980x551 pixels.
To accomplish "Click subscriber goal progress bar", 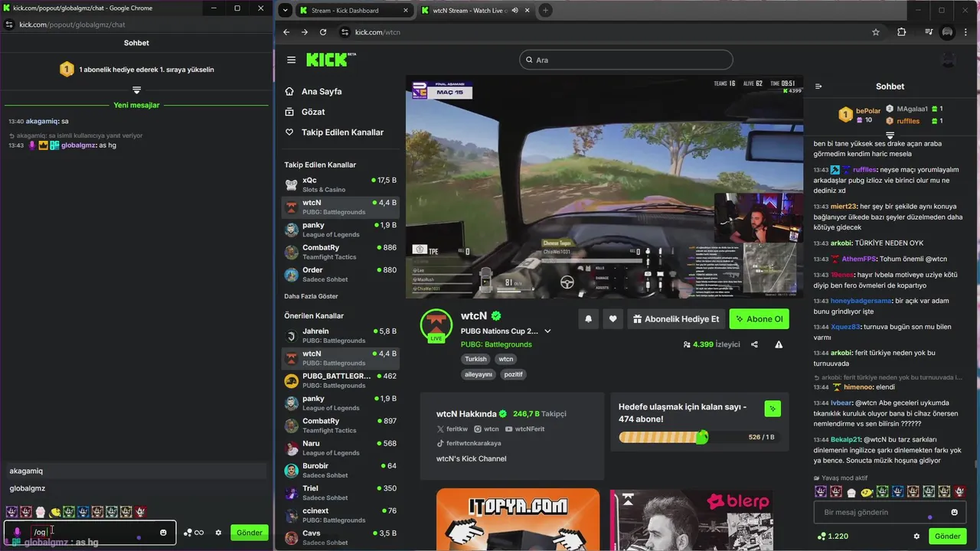I will click(x=663, y=437).
